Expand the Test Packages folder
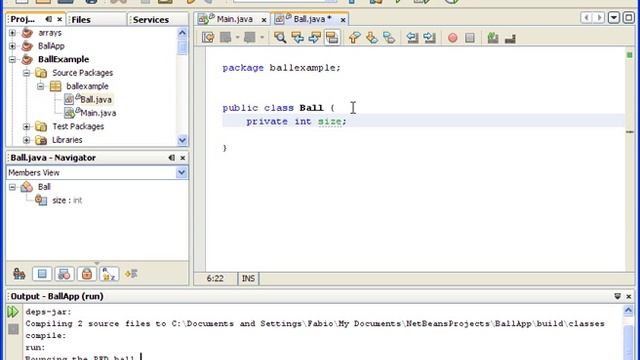 [27, 127]
